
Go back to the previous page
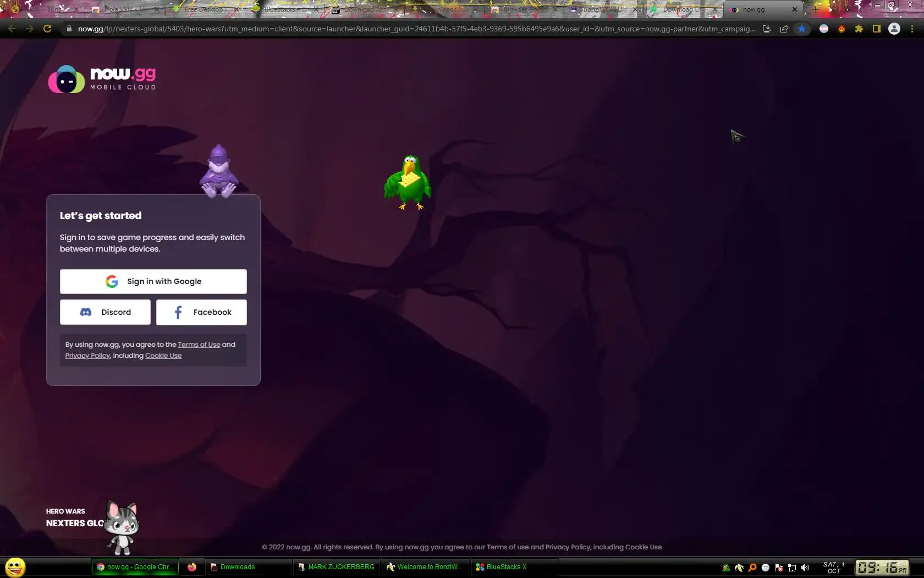pyautogui.click(x=12, y=29)
